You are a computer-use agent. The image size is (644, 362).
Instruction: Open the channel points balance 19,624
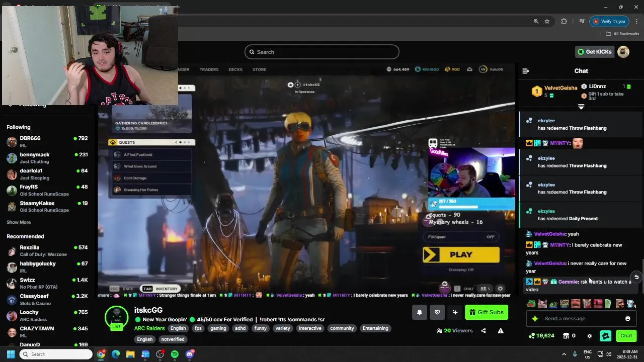541,336
